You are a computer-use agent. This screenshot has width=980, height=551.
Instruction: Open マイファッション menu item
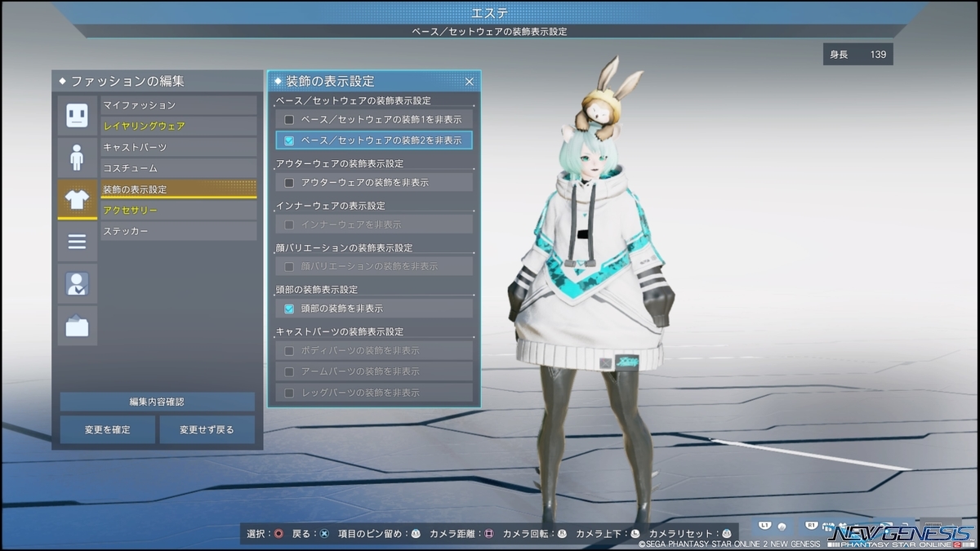pyautogui.click(x=178, y=105)
